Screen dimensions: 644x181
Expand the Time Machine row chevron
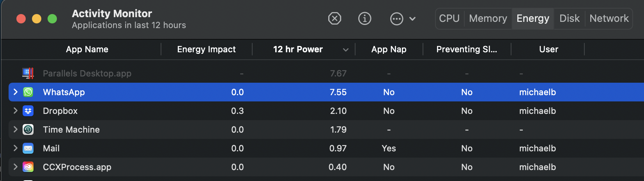pyautogui.click(x=16, y=129)
